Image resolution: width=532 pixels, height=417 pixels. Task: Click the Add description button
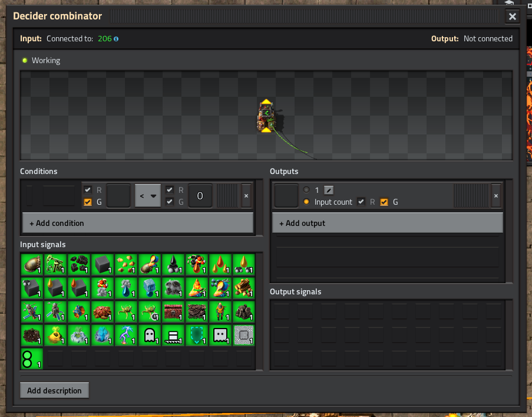point(54,390)
